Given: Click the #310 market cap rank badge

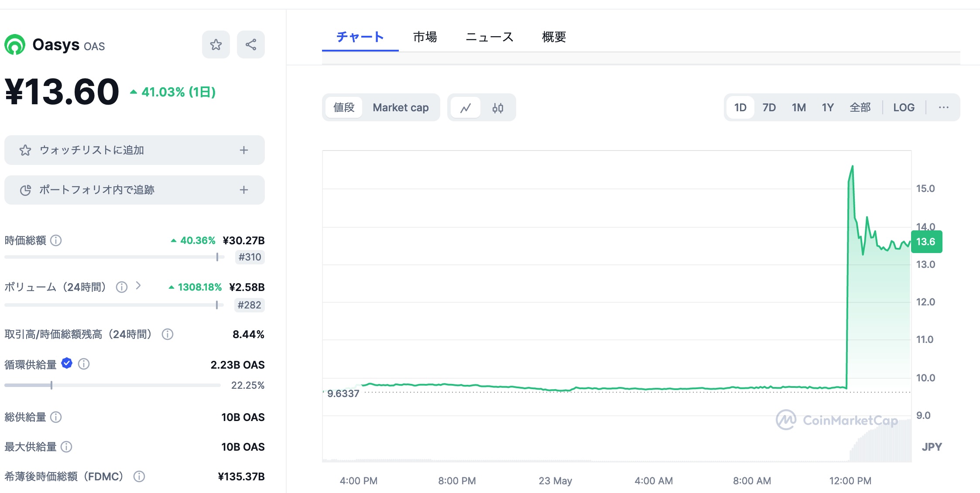Looking at the screenshot, I should pos(250,257).
